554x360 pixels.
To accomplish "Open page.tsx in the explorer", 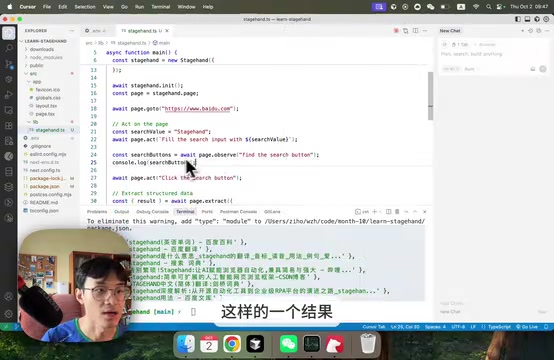I will (x=45, y=114).
